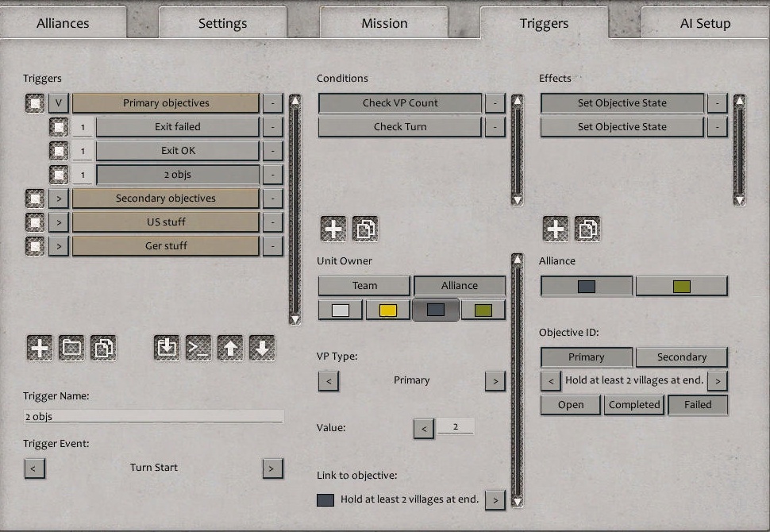Screen dimensions: 770x532
Task: Advance the Trigger Event with the right arrow
Action: pyautogui.click(x=272, y=468)
